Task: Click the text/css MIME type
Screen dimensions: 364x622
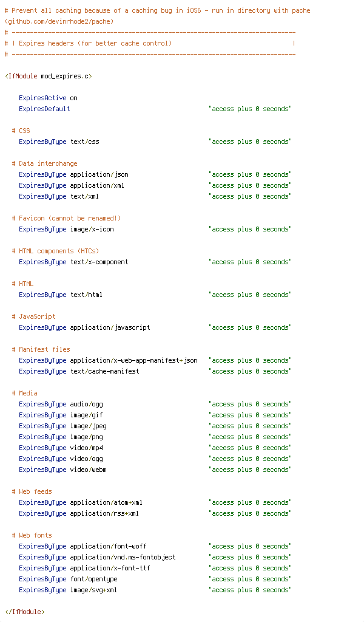Action: [x=85, y=142]
